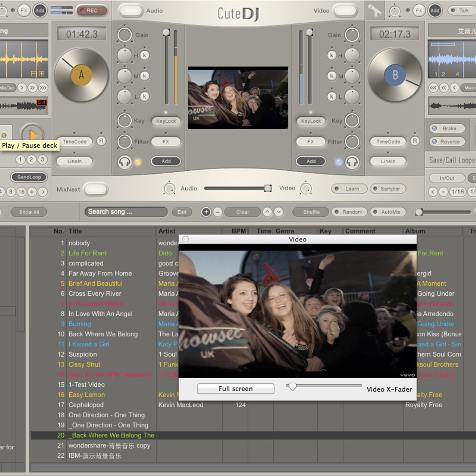Toggle the MixNext switch
The height and width of the screenshot is (476, 476).
tap(95, 189)
